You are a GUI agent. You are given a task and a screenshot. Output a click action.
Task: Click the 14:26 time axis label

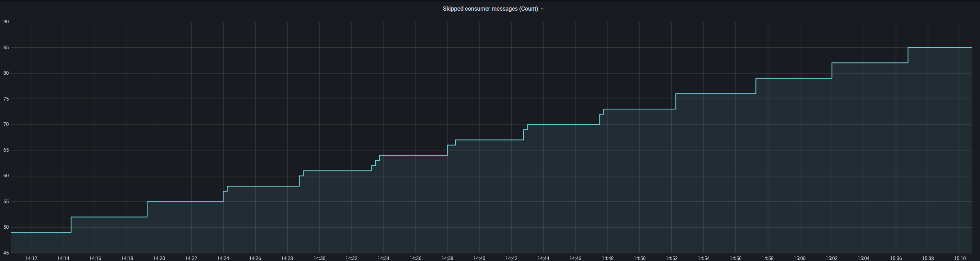[255, 258]
